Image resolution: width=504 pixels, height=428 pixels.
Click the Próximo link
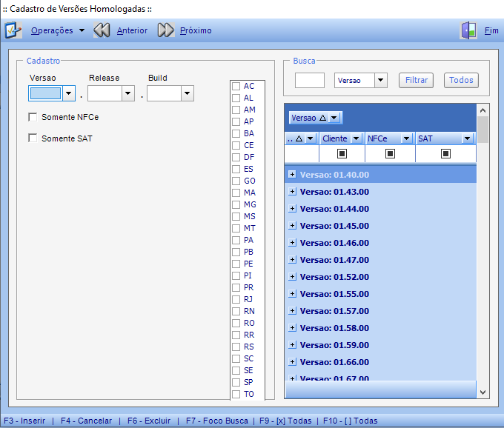(196, 30)
